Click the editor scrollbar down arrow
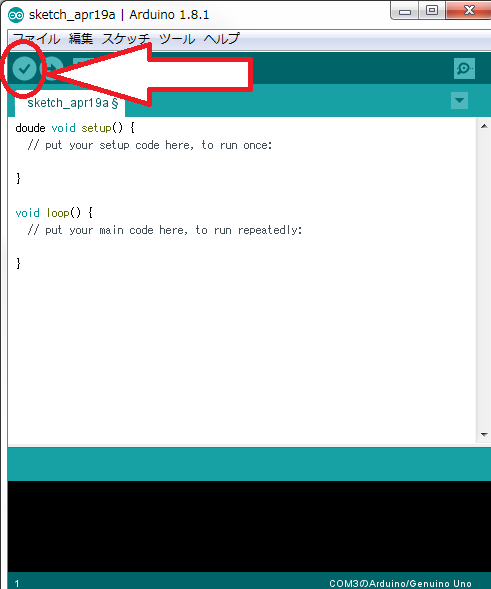Viewport: 491px width, 589px height. tap(484, 435)
